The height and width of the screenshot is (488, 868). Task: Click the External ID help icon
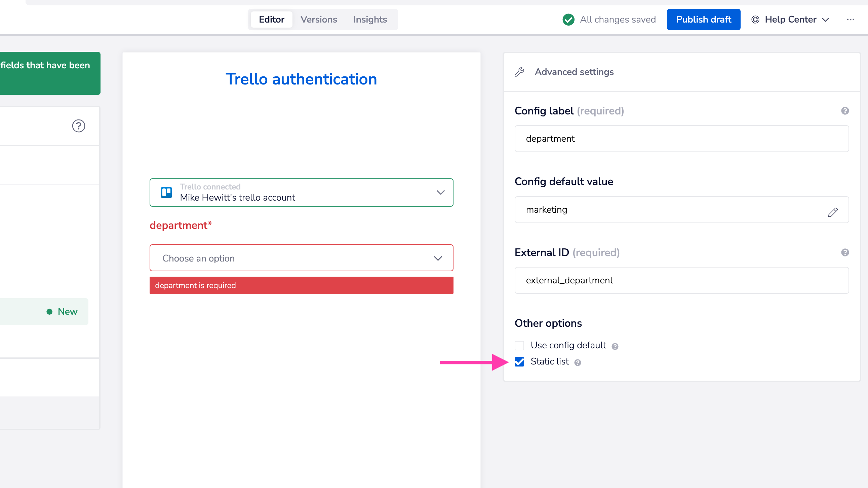pos(844,252)
